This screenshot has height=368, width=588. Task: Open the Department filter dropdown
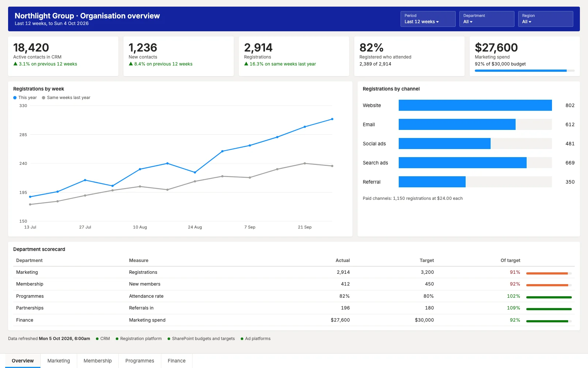(487, 19)
